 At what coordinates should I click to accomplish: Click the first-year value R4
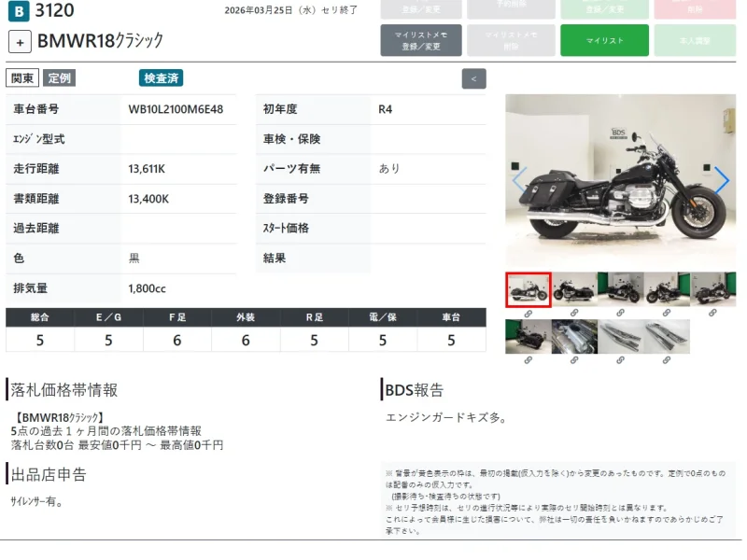[x=385, y=109]
